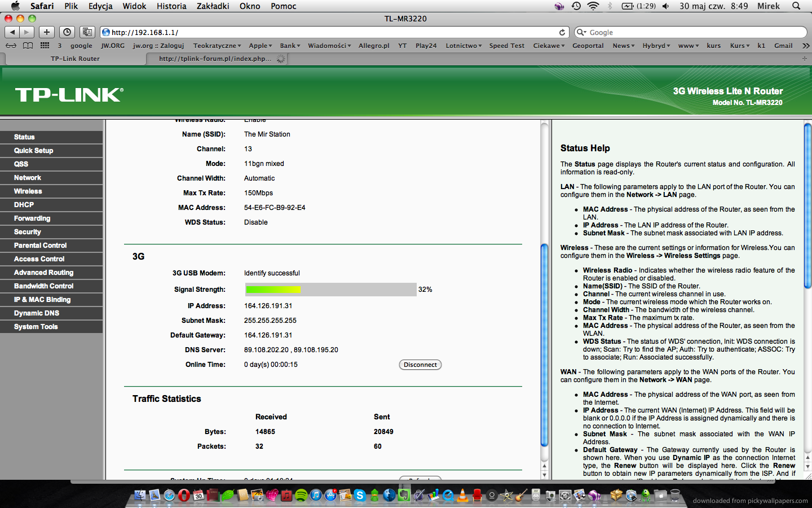The height and width of the screenshot is (508, 812).
Task: Show all bookmarks book icon
Action: coord(28,46)
